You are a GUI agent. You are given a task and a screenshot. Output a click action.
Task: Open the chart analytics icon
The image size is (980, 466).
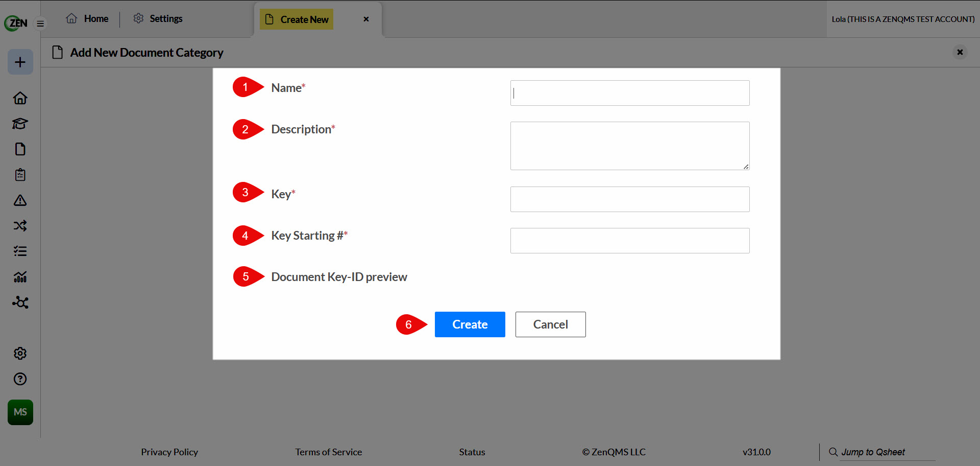20,277
